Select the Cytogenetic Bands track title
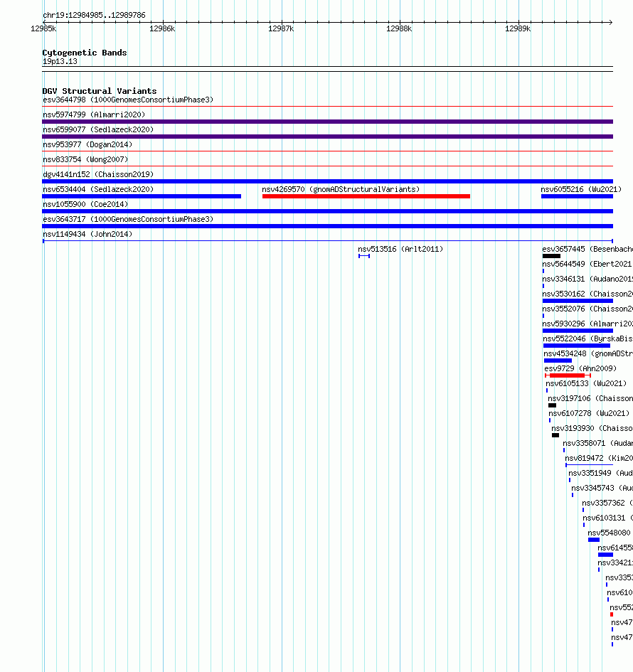Viewport: 633px width, 672px height. click(85, 53)
